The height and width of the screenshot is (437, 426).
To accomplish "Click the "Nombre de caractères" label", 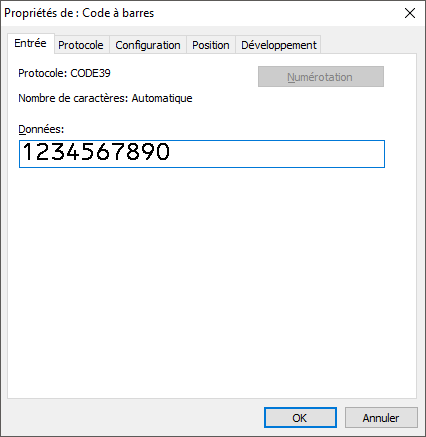I will (x=72, y=98).
